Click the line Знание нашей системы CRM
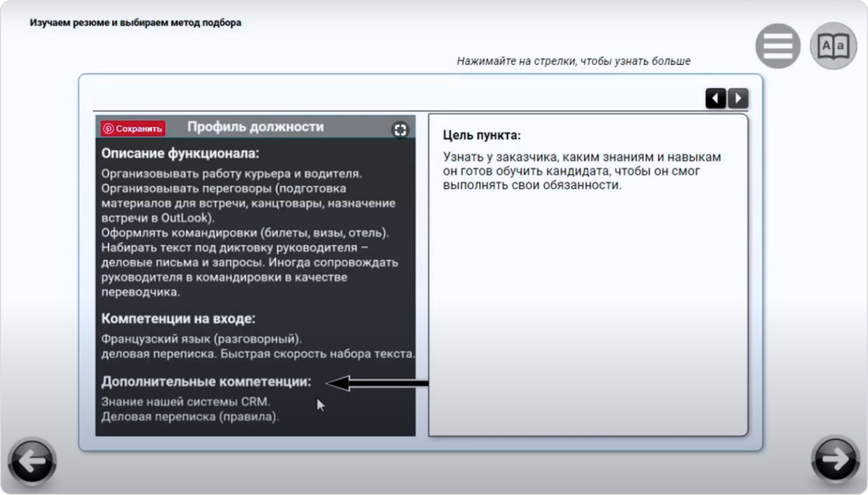 point(186,402)
